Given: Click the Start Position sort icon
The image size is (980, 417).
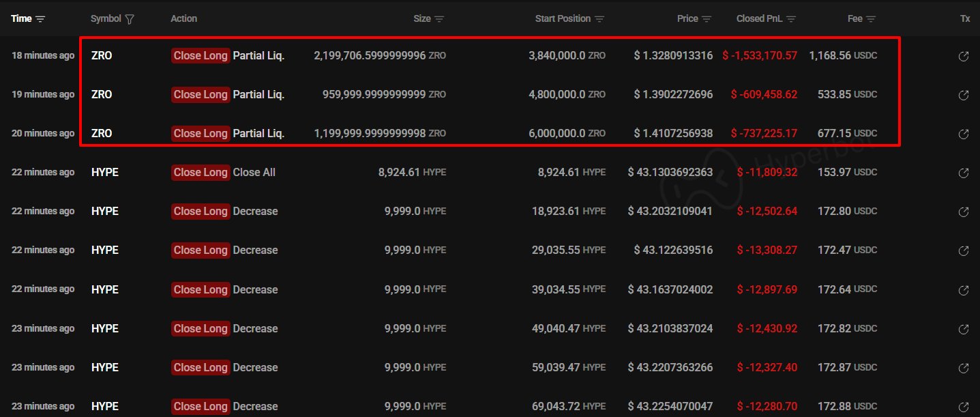Looking at the screenshot, I should [600, 18].
